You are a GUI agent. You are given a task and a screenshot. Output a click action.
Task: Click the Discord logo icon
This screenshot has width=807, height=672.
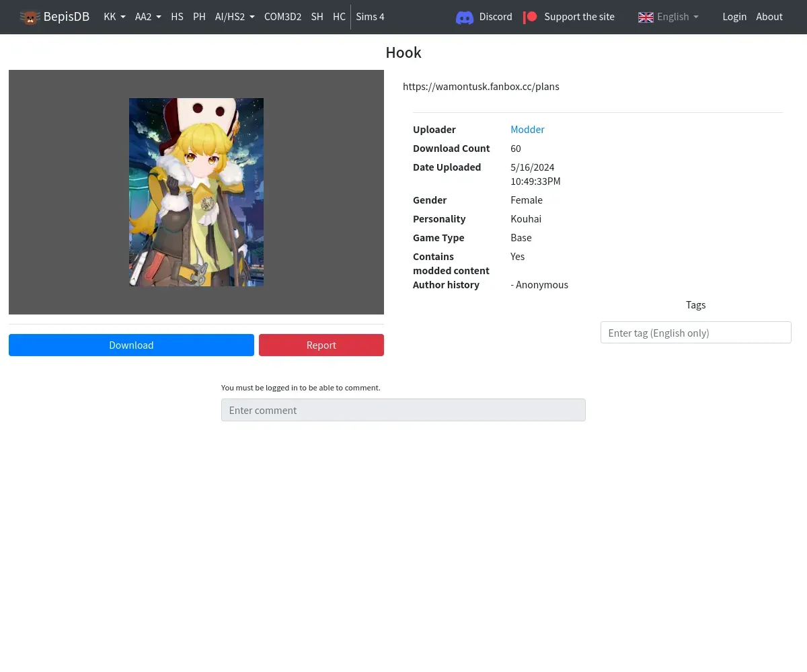coord(465,17)
